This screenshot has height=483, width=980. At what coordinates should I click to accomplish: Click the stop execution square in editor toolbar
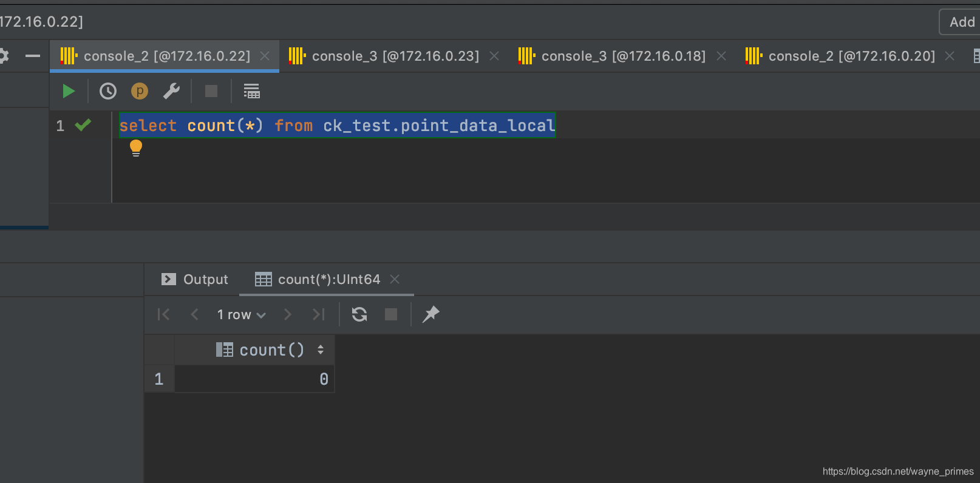(x=211, y=91)
